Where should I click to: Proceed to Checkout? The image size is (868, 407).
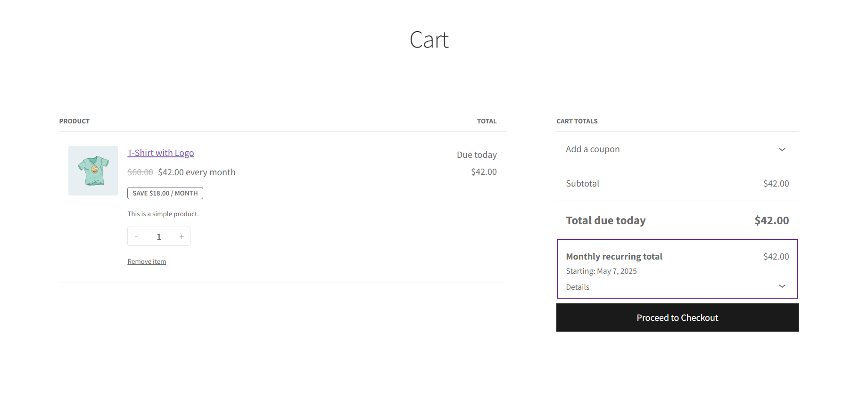pyautogui.click(x=677, y=317)
